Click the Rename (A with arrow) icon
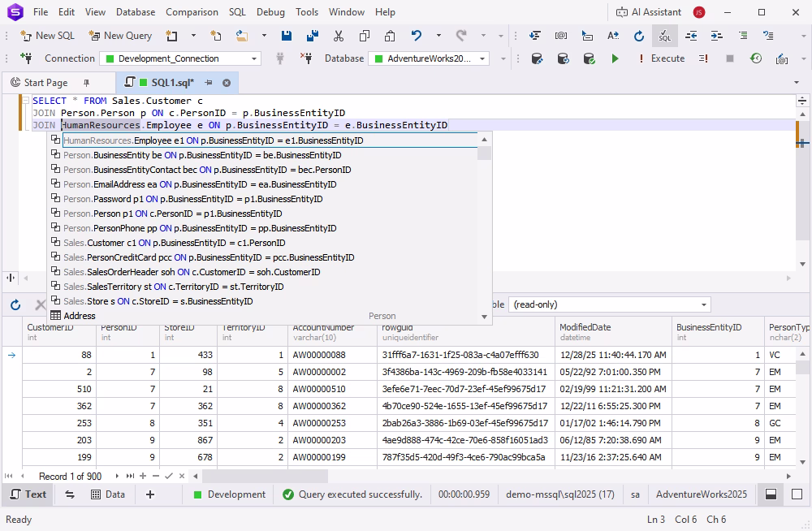 coord(613,36)
